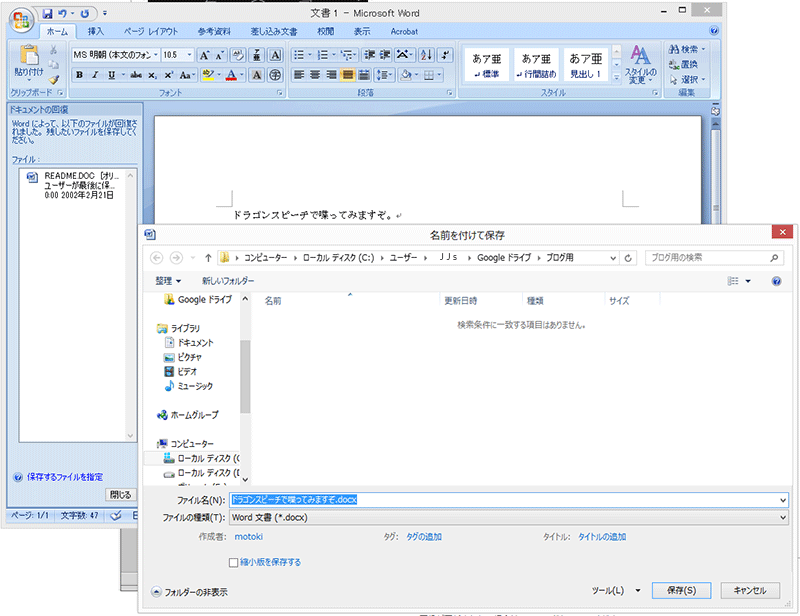Open the address bar history dropdown
Viewport: 800px width, 616px height.
point(613,258)
